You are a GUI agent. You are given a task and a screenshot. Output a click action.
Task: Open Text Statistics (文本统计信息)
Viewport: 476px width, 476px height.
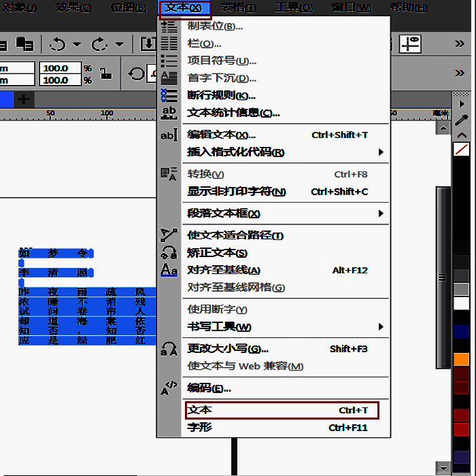coord(233,113)
